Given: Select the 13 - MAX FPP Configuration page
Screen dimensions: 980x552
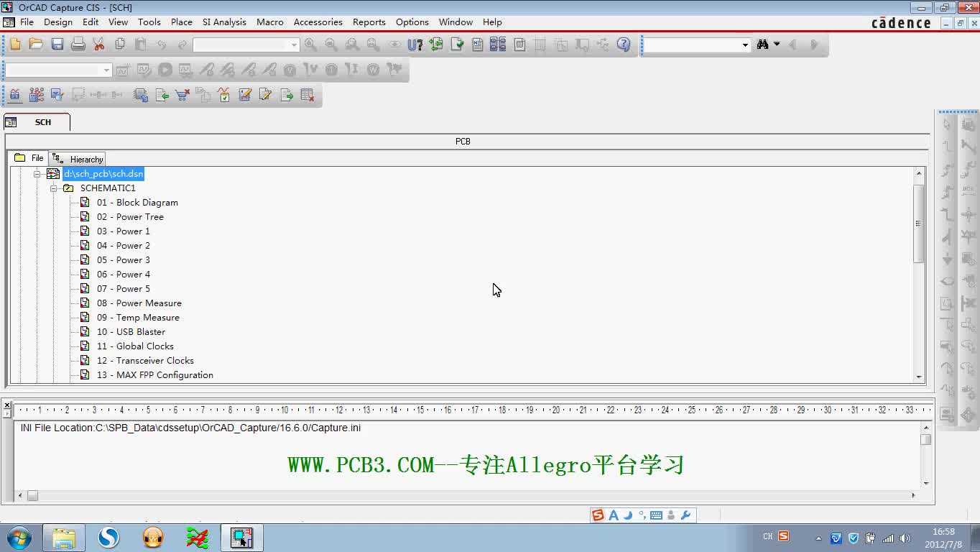Looking at the screenshot, I should (x=155, y=375).
